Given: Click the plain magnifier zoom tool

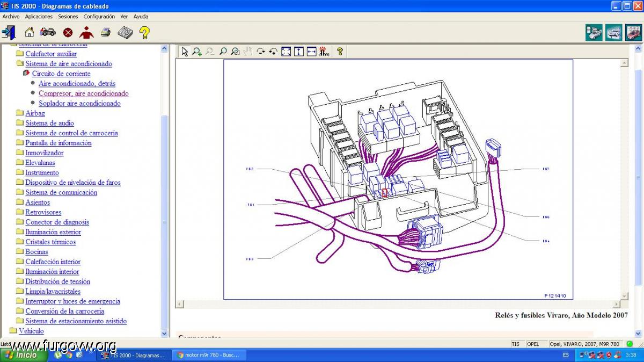Looking at the screenshot, I should (223, 52).
